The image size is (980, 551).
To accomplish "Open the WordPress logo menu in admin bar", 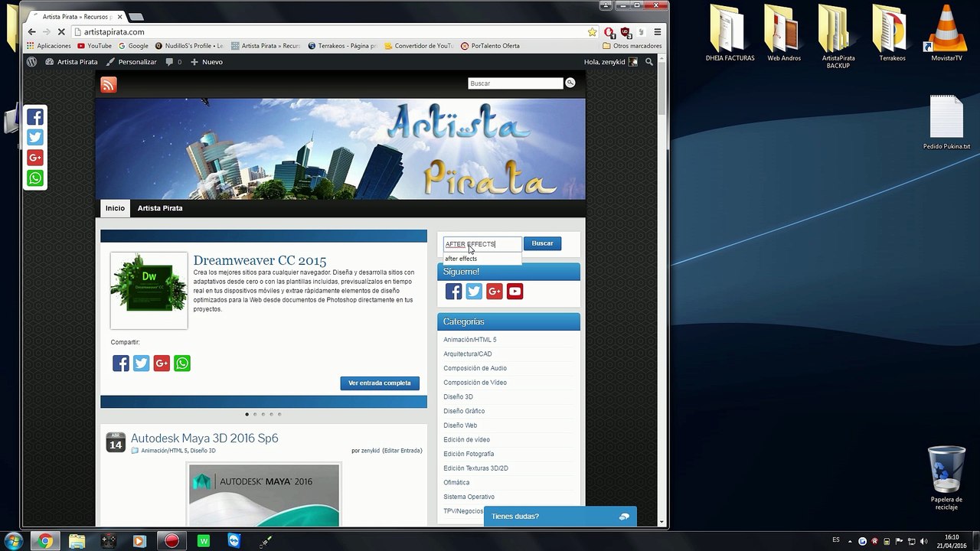I will [x=31, y=62].
